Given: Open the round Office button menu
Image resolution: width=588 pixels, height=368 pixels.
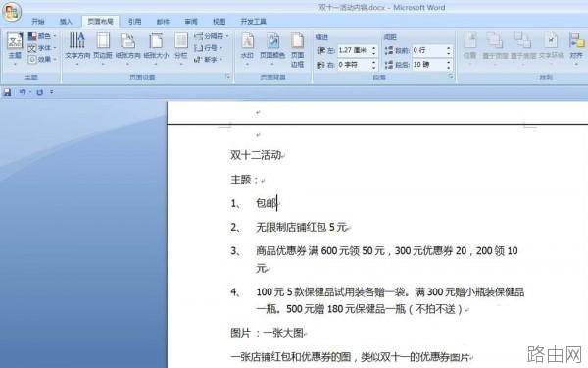Looking at the screenshot, I should tap(12, 12).
